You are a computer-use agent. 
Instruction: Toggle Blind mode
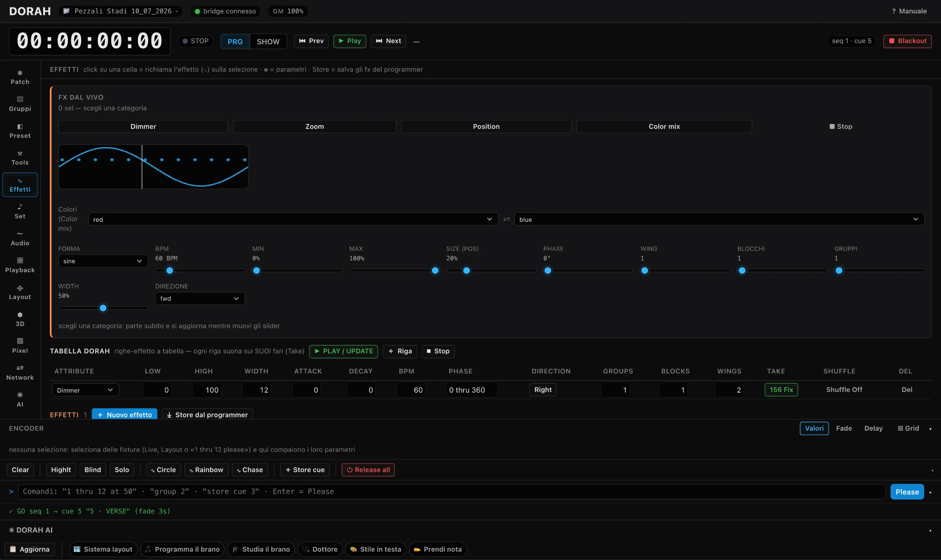93,469
